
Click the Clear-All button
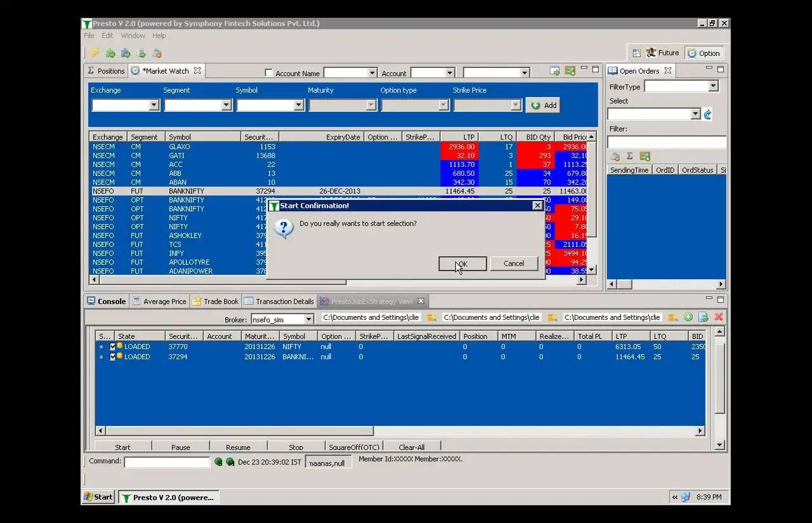[412, 447]
